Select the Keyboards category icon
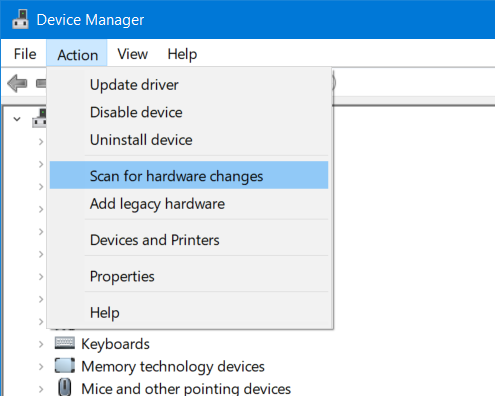This screenshot has width=495, height=396. (65, 343)
